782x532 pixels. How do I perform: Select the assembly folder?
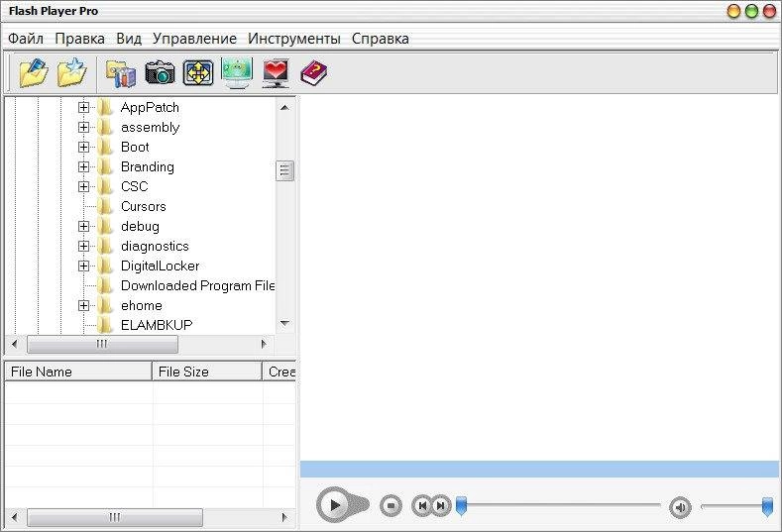coord(150,127)
